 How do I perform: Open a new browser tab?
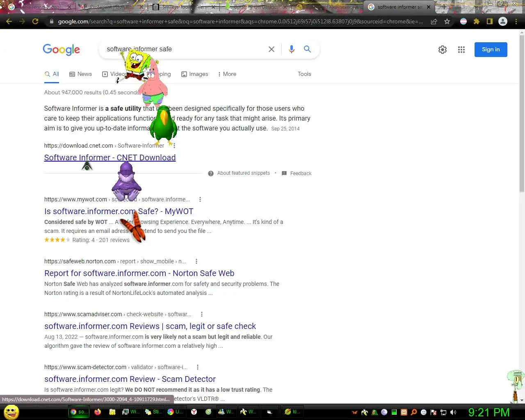[x=444, y=7]
